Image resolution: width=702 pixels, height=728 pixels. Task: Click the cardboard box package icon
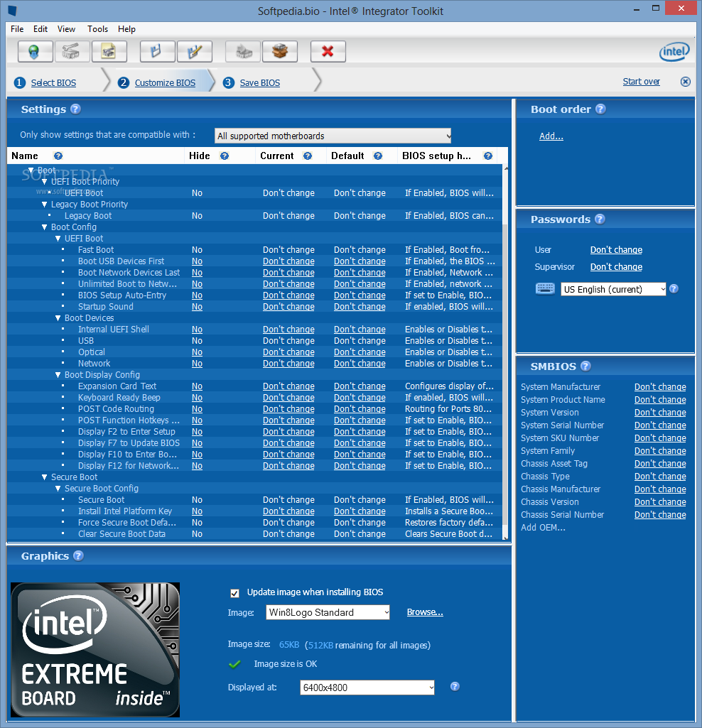[x=280, y=52]
